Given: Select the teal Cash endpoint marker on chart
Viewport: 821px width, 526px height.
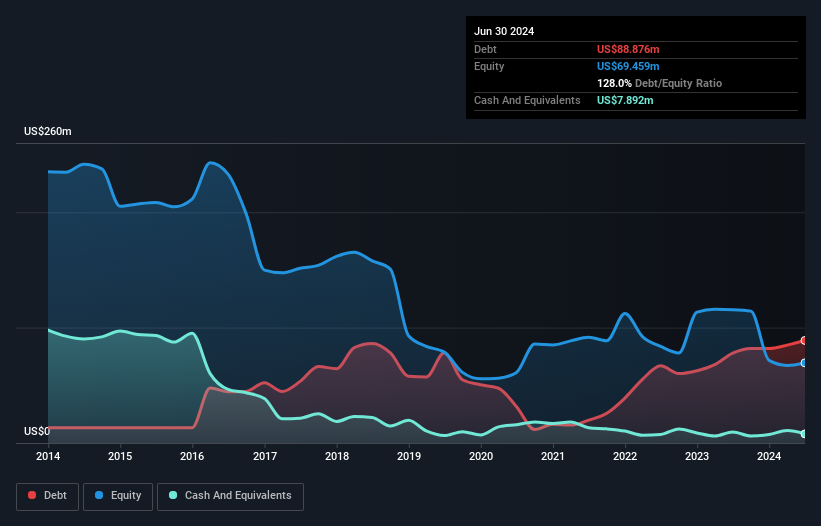Looking at the screenshot, I should pos(804,434).
